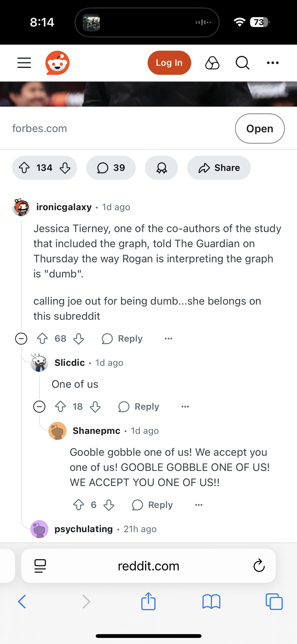
Task: Open more options for ironicgalaxy's comment
Action: 168,339
